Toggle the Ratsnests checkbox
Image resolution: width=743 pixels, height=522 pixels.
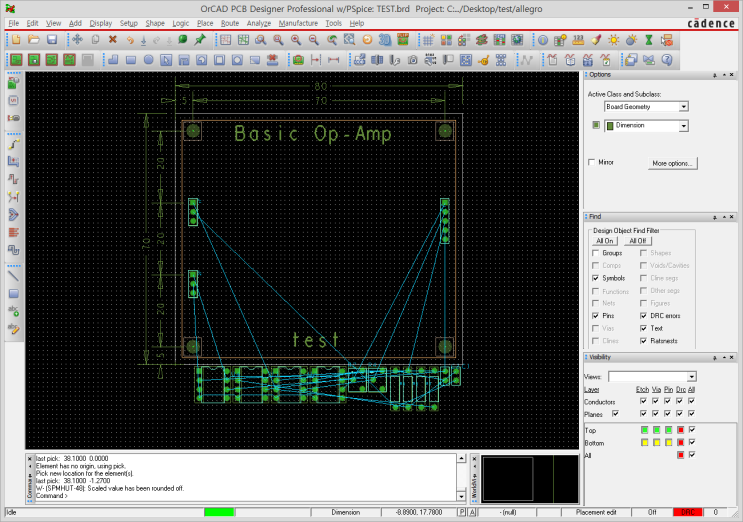click(643, 341)
